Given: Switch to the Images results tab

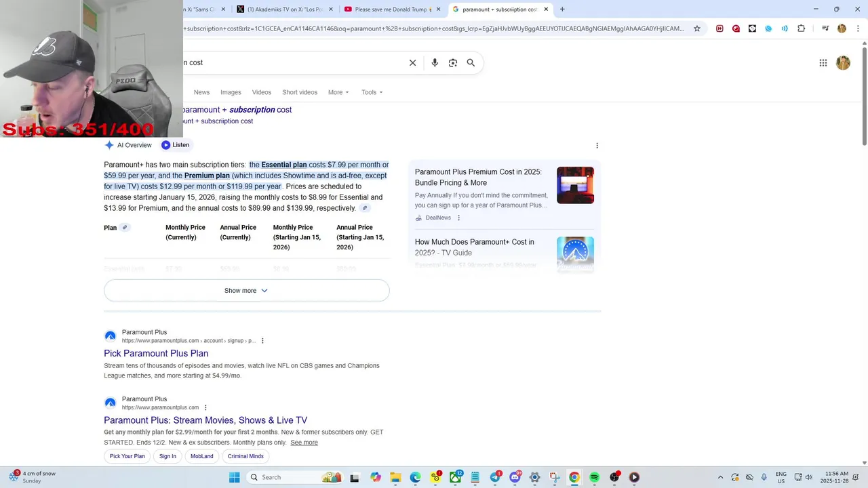Looking at the screenshot, I should 231,92.
